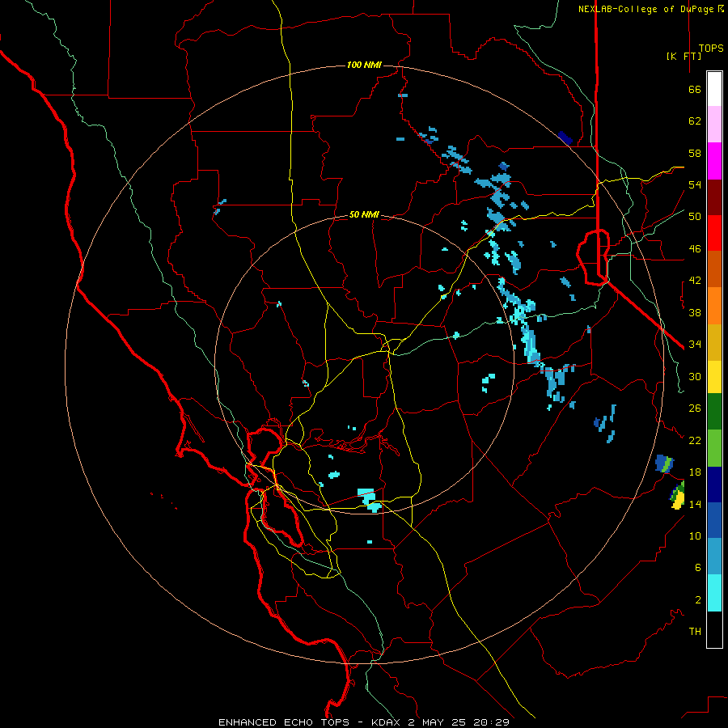Click the 26 legend scale number
This screenshot has height=728, width=728.
[695, 408]
